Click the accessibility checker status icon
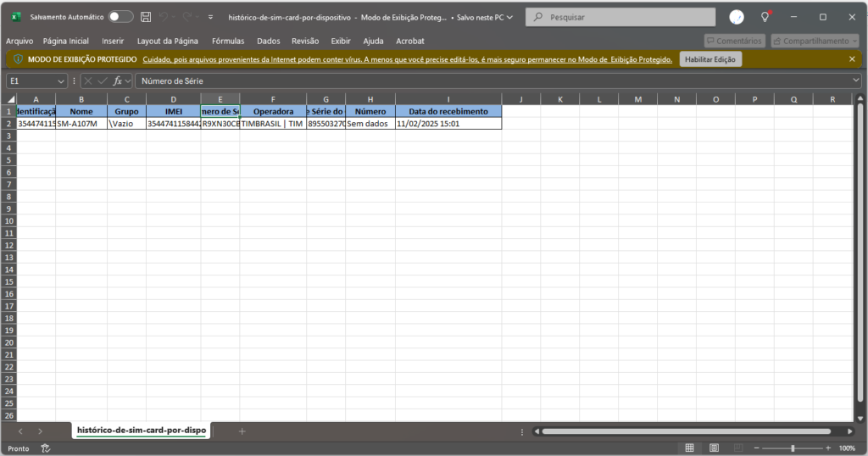This screenshot has height=456, width=868. pyautogui.click(x=46, y=448)
